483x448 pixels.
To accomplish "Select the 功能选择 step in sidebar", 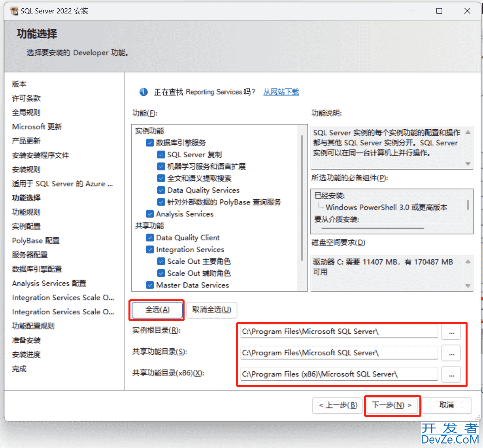I will coord(26,198).
